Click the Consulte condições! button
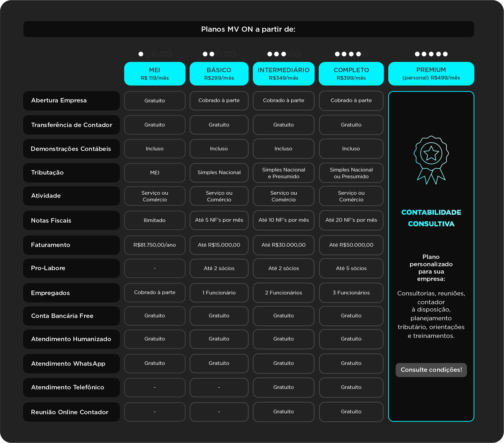Image resolution: width=504 pixels, height=443 pixels. (431, 370)
